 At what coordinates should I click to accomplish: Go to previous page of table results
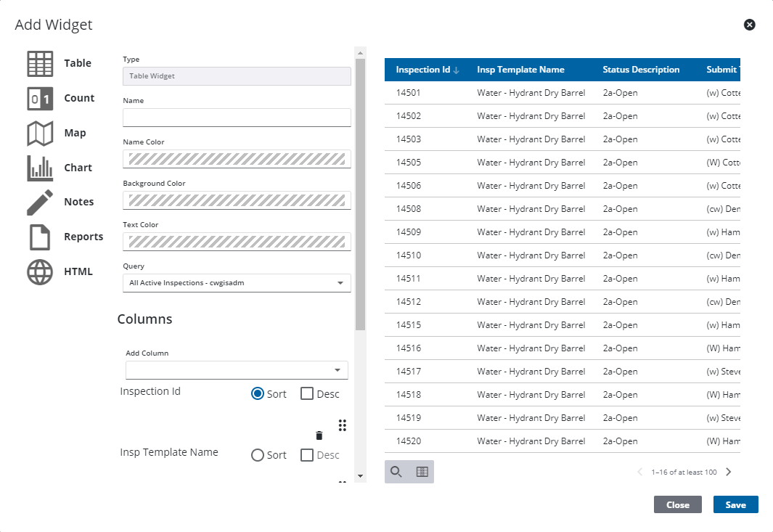(640, 472)
